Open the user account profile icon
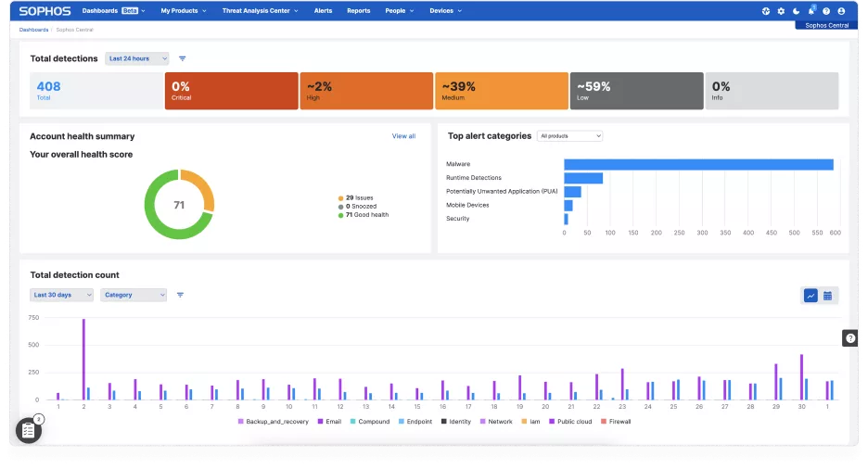 (x=841, y=11)
